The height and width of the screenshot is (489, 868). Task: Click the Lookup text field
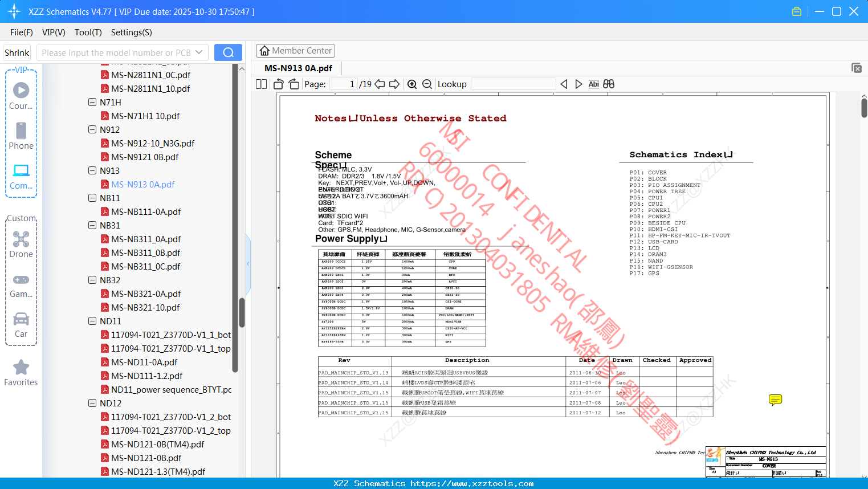(x=513, y=84)
